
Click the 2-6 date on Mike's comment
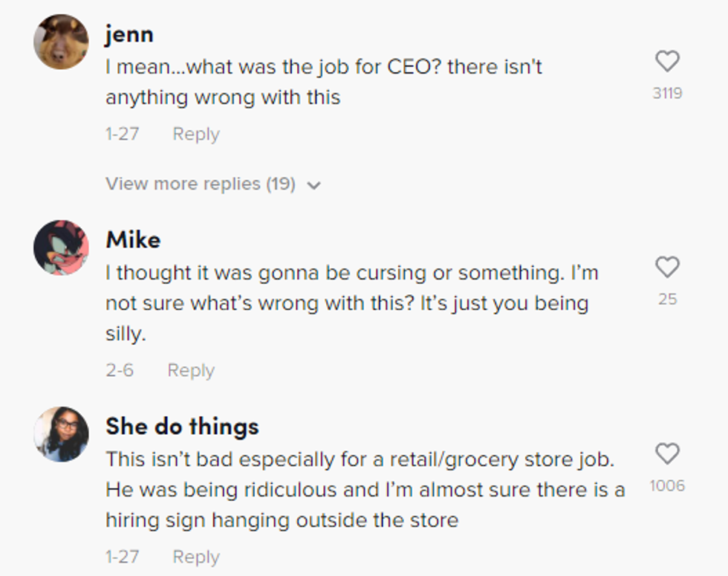coord(120,370)
